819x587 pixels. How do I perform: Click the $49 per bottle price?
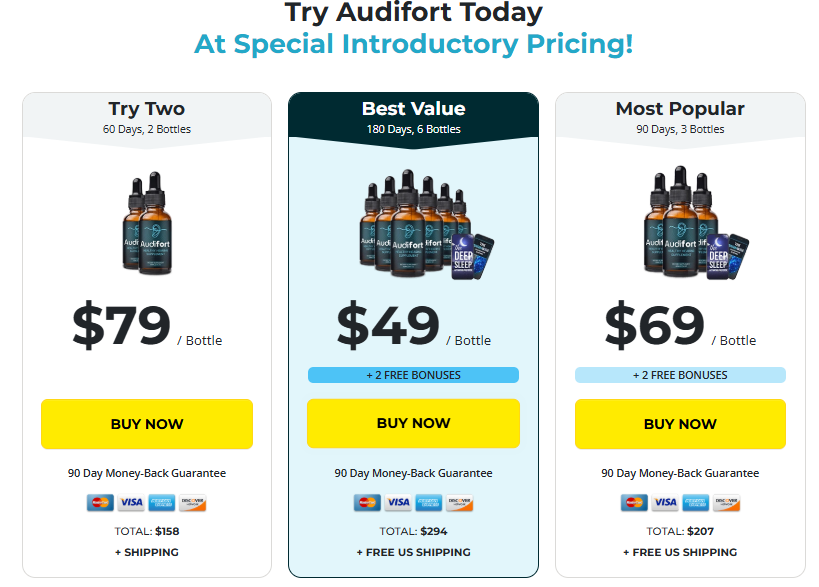pyautogui.click(x=414, y=325)
